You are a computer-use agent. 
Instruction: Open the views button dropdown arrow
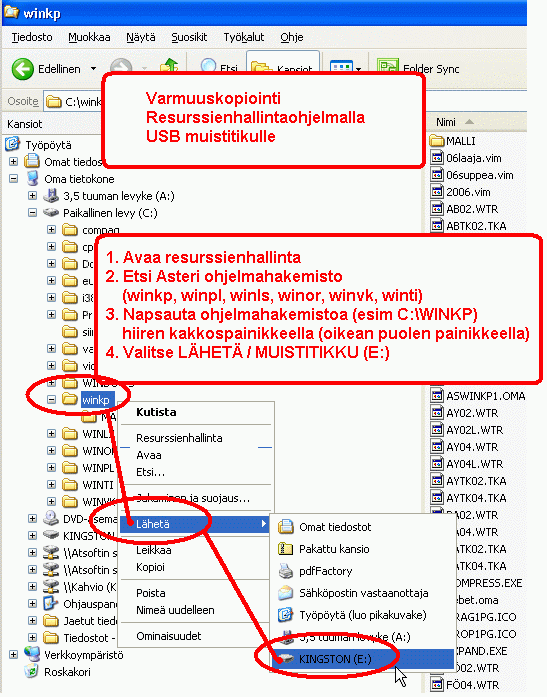359,69
